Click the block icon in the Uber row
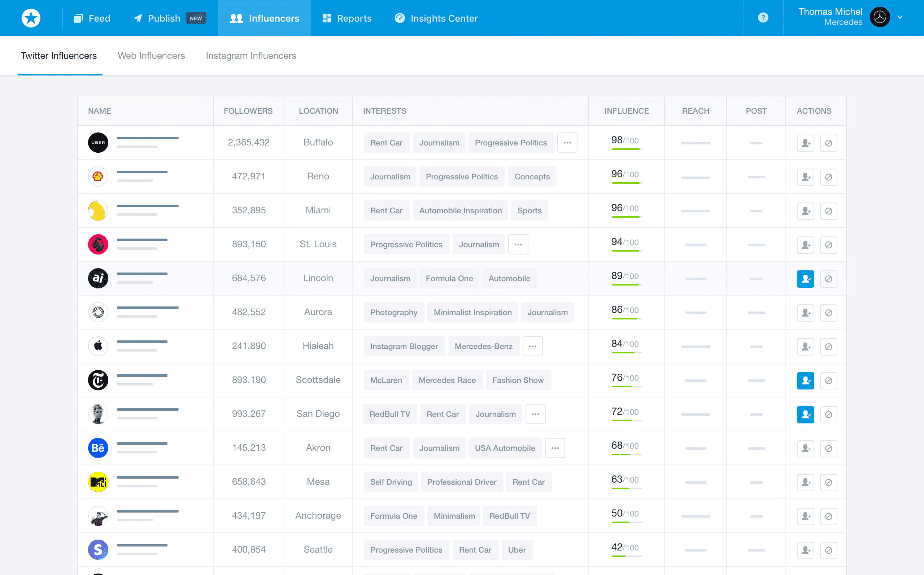Image resolution: width=924 pixels, height=575 pixels. pyautogui.click(x=828, y=143)
